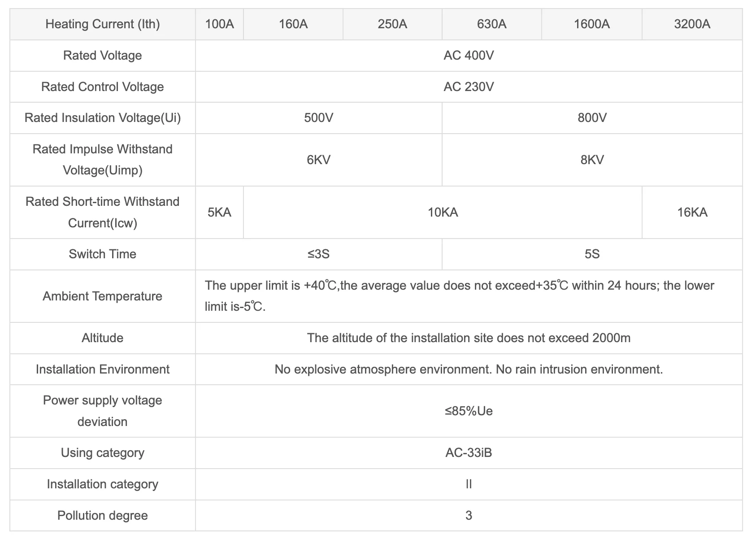The height and width of the screenshot is (539, 756).
Task: Select the 5KA short-time current cell
Action: click(220, 213)
